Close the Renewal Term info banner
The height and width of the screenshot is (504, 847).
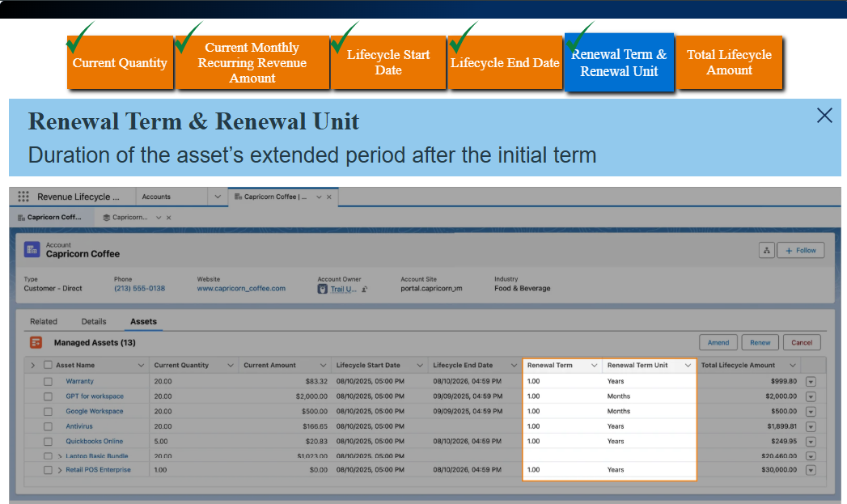coord(824,115)
